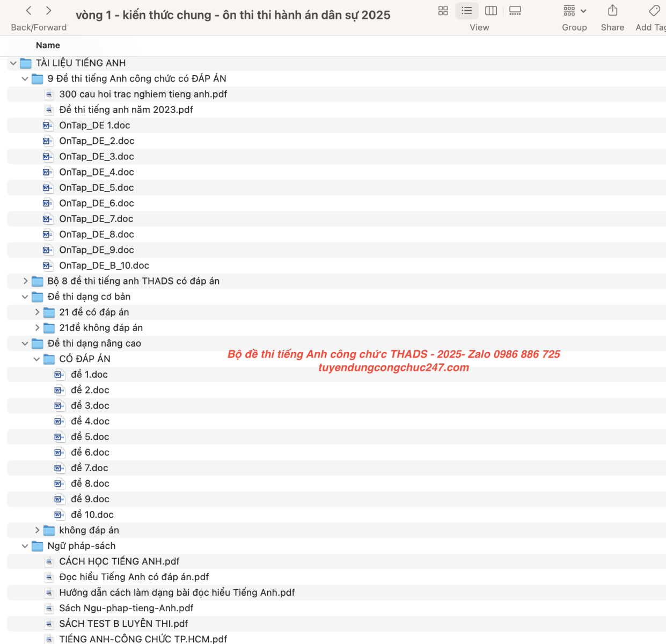Switch to gallery view
This screenshot has width=666, height=644.
tap(515, 11)
